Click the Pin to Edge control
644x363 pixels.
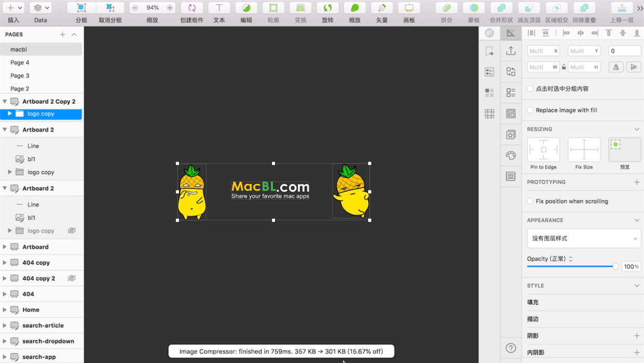tap(543, 150)
